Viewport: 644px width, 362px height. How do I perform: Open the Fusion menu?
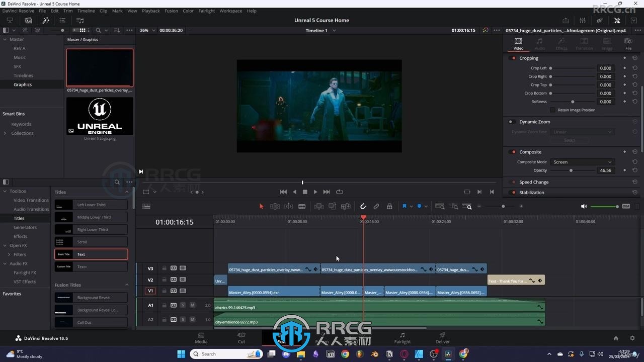pos(171,11)
